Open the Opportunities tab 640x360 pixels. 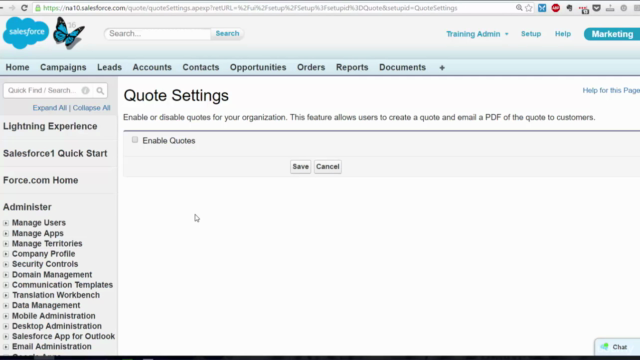pyautogui.click(x=258, y=67)
